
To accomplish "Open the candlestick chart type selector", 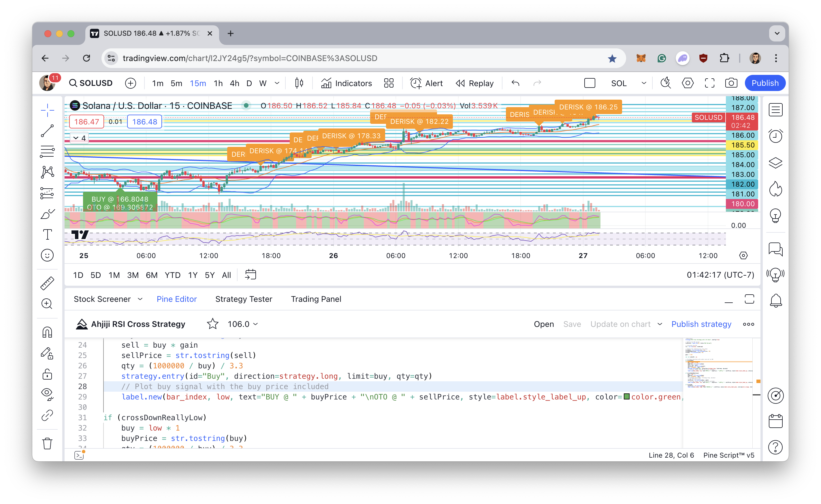I will (299, 83).
